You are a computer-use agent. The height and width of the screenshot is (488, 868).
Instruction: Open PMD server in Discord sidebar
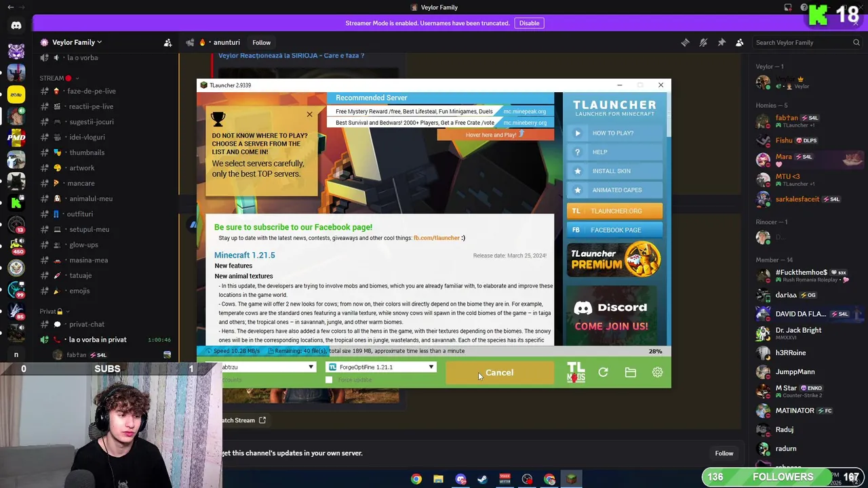point(16,138)
